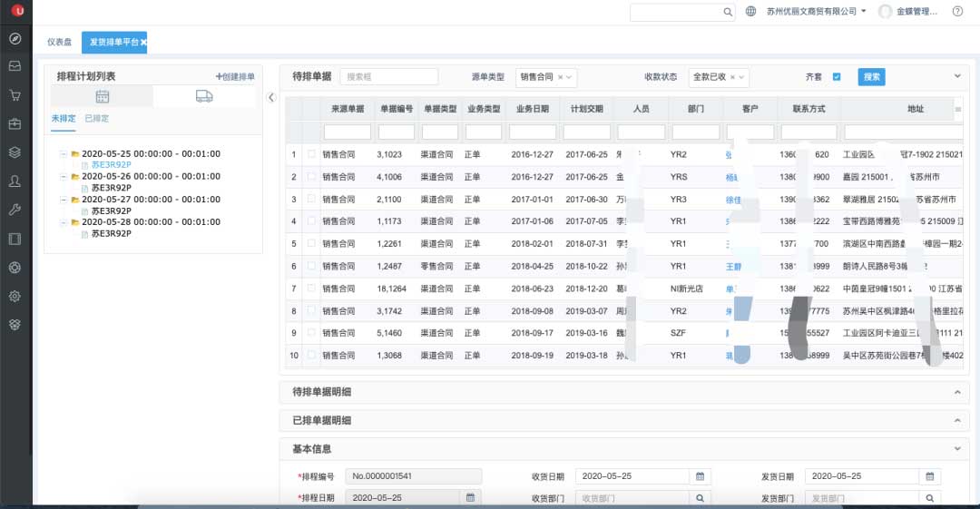The height and width of the screenshot is (509, 980).
Task: Open the film strip sidebar icon
Action: click(15, 239)
